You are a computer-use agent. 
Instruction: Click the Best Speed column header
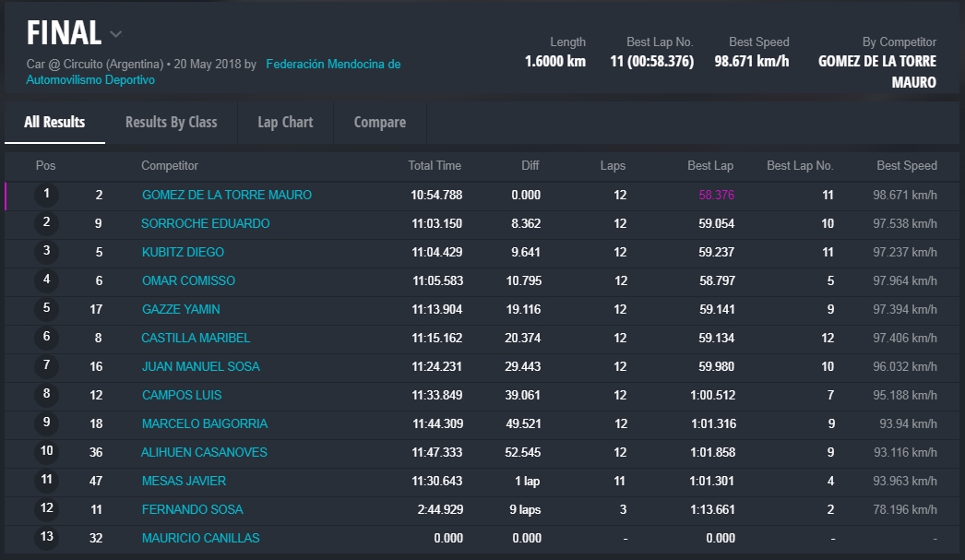(906, 166)
